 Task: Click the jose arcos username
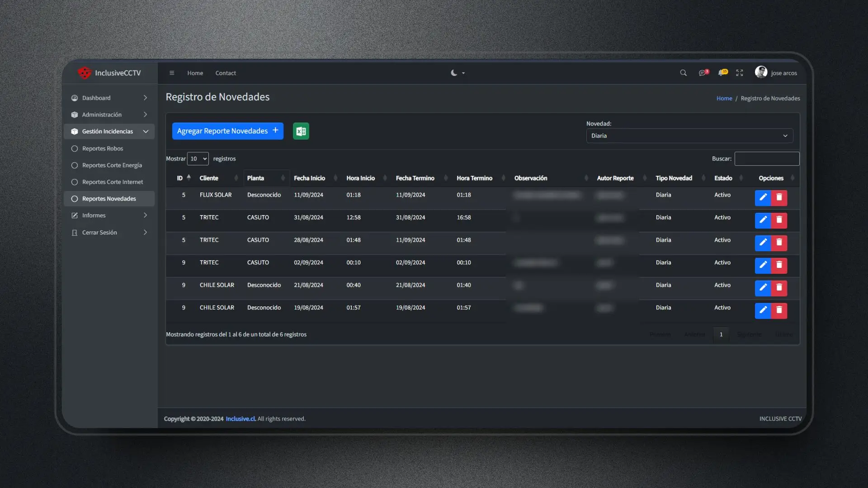(x=784, y=73)
